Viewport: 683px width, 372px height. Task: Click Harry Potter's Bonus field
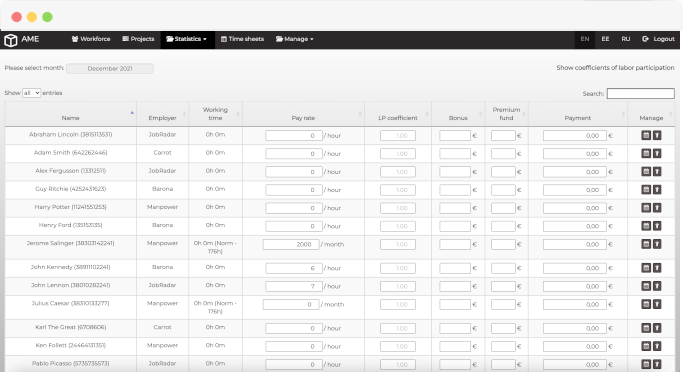pyautogui.click(x=455, y=208)
